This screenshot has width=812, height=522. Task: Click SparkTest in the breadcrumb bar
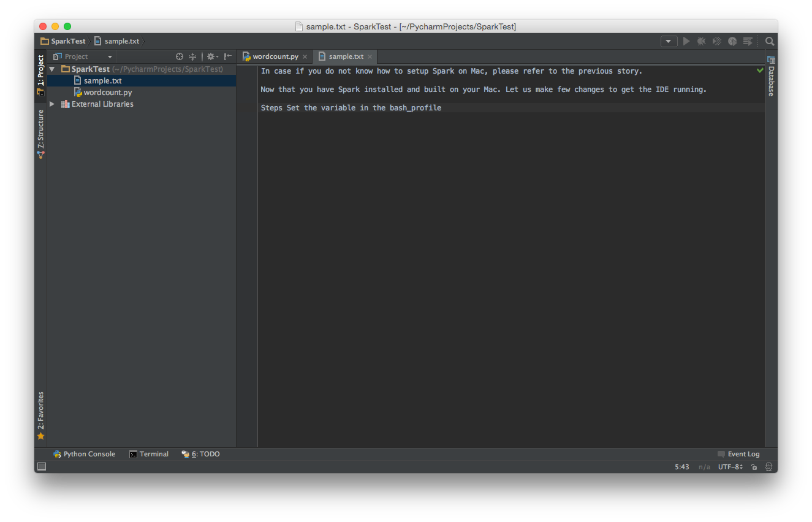click(63, 41)
